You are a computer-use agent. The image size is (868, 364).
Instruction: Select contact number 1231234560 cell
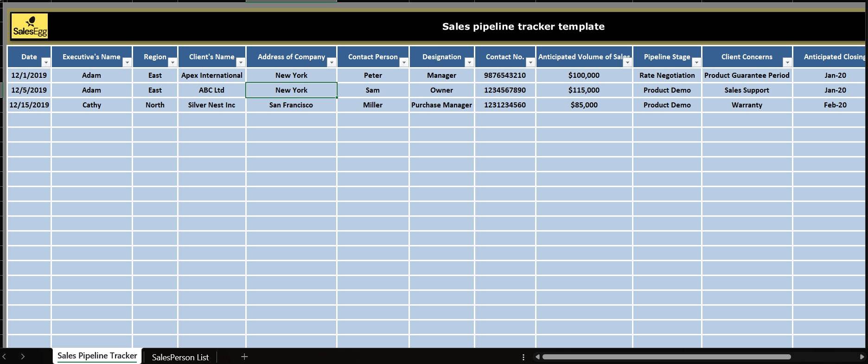click(x=505, y=105)
